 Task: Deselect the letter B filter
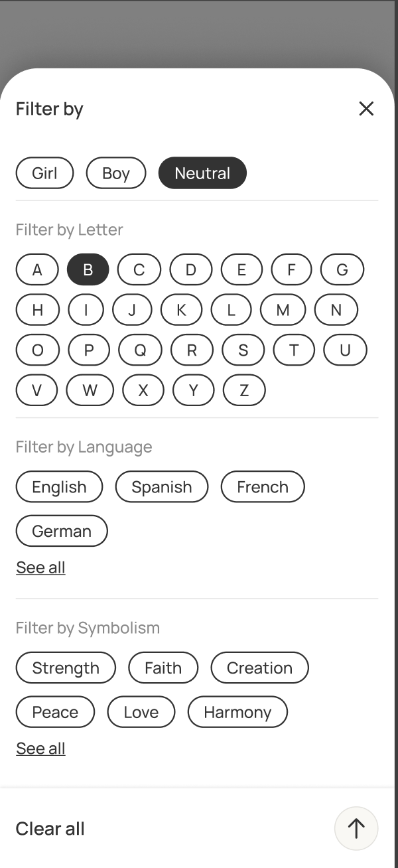tap(88, 270)
